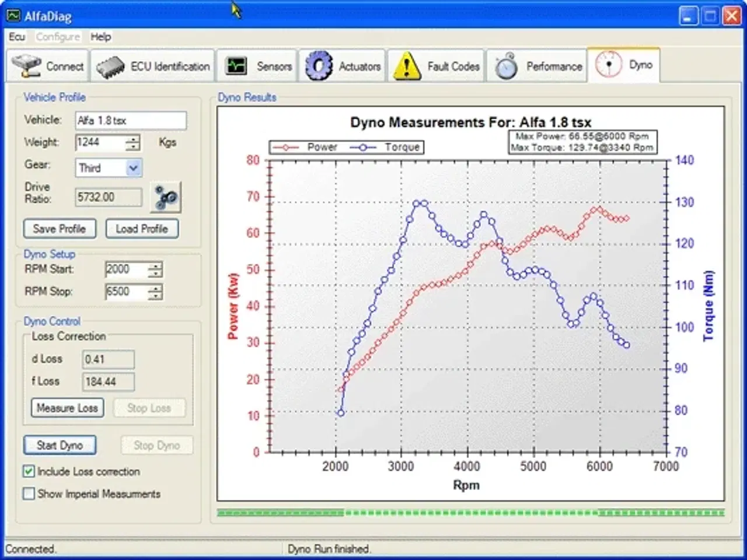Image resolution: width=747 pixels, height=560 pixels.
Task: Click the RPM Stop field 6500
Action: tap(127, 292)
